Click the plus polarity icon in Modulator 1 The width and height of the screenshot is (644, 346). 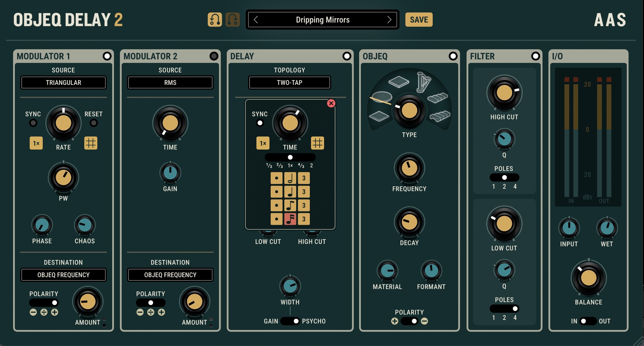tap(55, 312)
